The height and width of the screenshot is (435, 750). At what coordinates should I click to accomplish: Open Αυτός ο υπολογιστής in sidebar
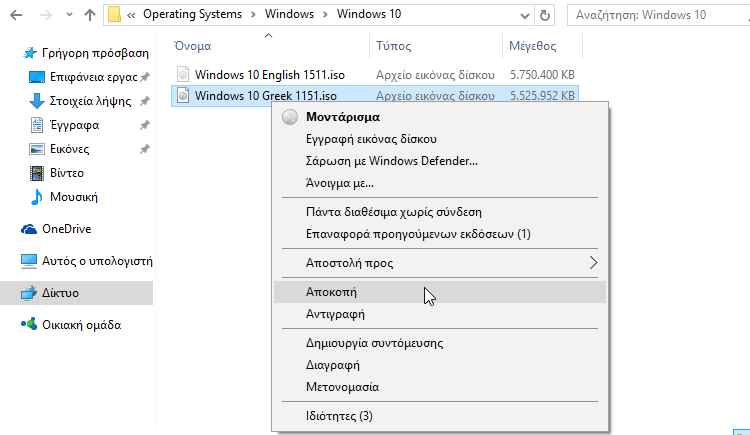[x=97, y=261]
